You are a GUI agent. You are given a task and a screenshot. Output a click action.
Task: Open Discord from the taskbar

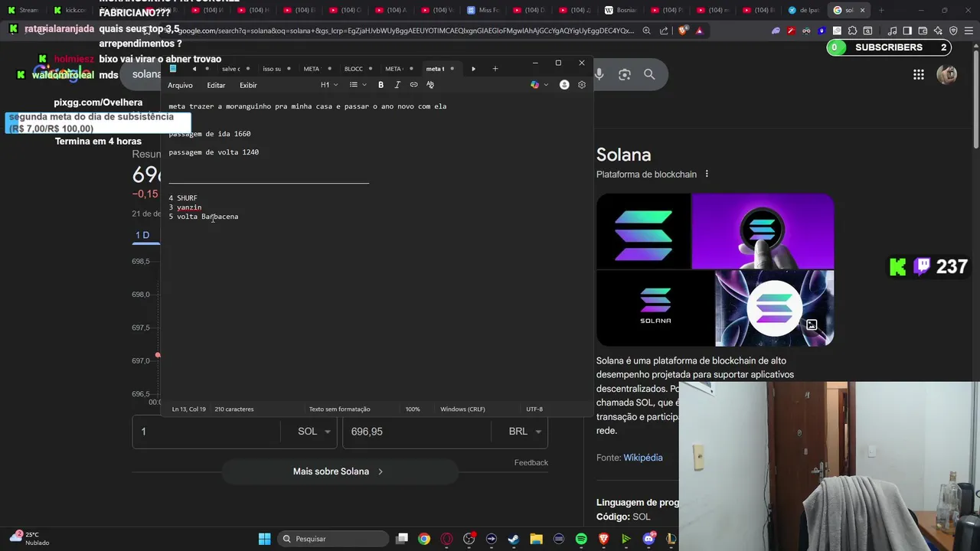(649, 539)
